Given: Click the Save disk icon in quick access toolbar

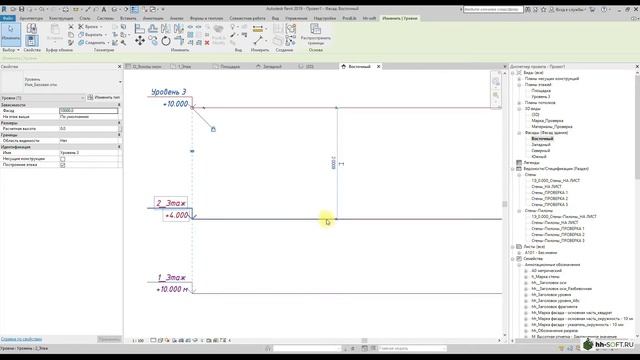Looking at the screenshot, I should tap(22, 9).
